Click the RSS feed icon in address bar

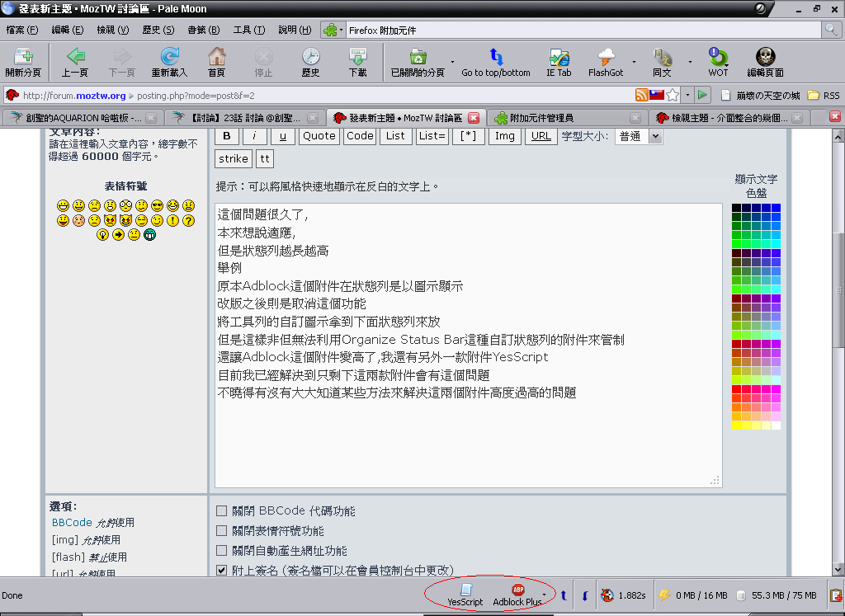pyautogui.click(x=641, y=95)
